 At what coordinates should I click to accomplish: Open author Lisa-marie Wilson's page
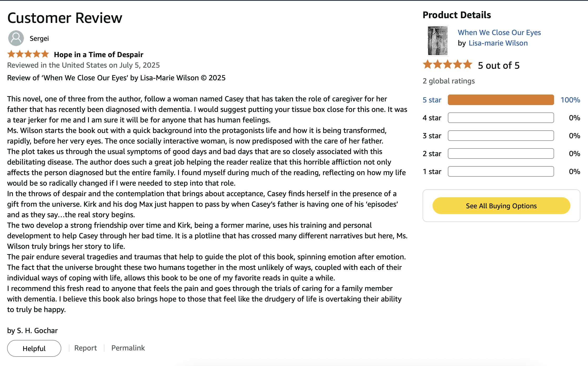498,43
